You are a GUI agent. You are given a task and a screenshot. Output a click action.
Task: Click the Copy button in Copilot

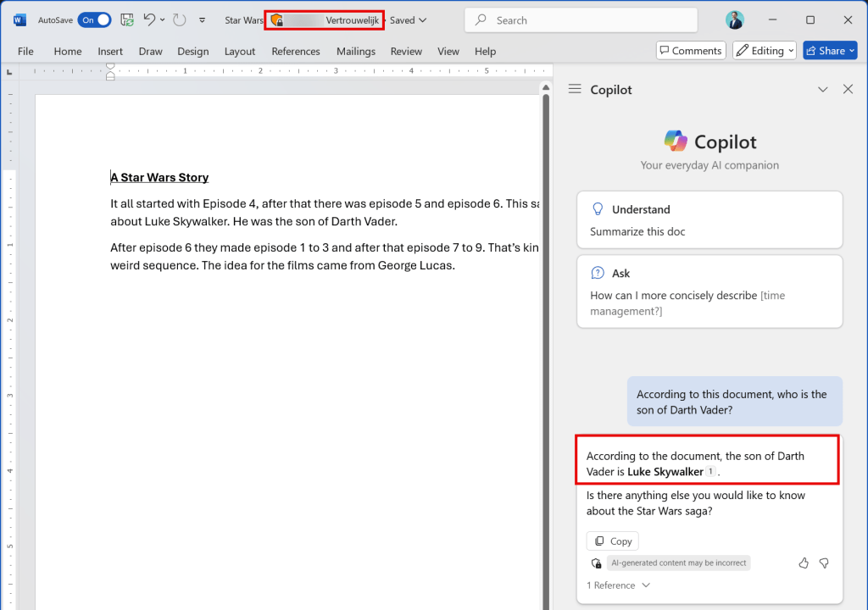pyautogui.click(x=612, y=541)
